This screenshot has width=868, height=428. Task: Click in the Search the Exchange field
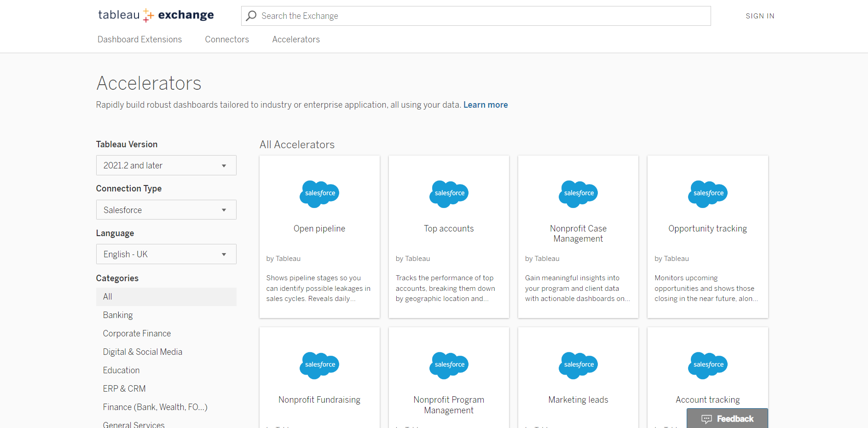tap(476, 16)
